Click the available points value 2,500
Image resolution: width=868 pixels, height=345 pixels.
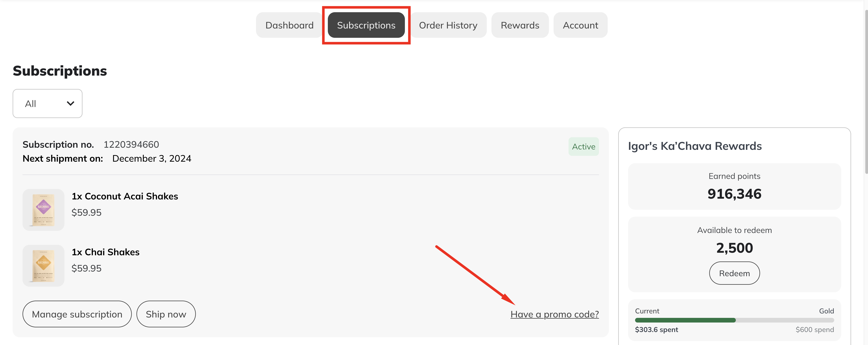(734, 248)
